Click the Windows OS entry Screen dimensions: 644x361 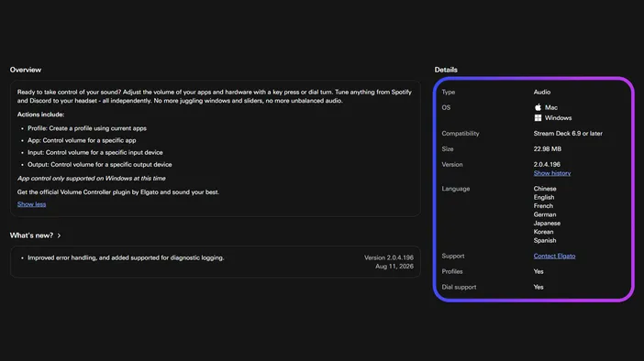[558, 117]
